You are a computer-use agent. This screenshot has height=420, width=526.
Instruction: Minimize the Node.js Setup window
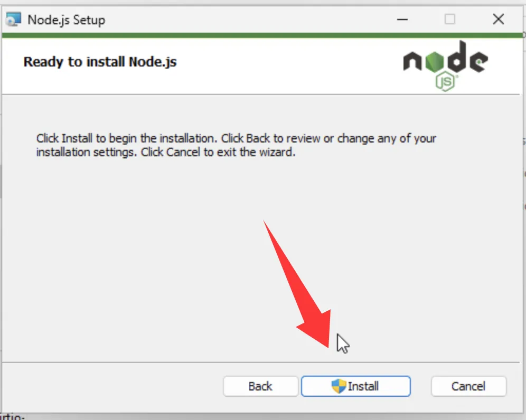(x=402, y=20)
